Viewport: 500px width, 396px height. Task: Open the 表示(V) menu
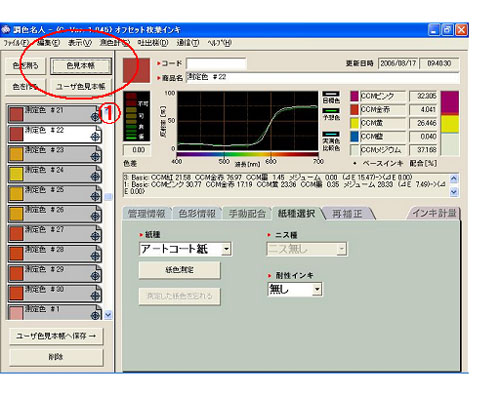tap(80, 43)
